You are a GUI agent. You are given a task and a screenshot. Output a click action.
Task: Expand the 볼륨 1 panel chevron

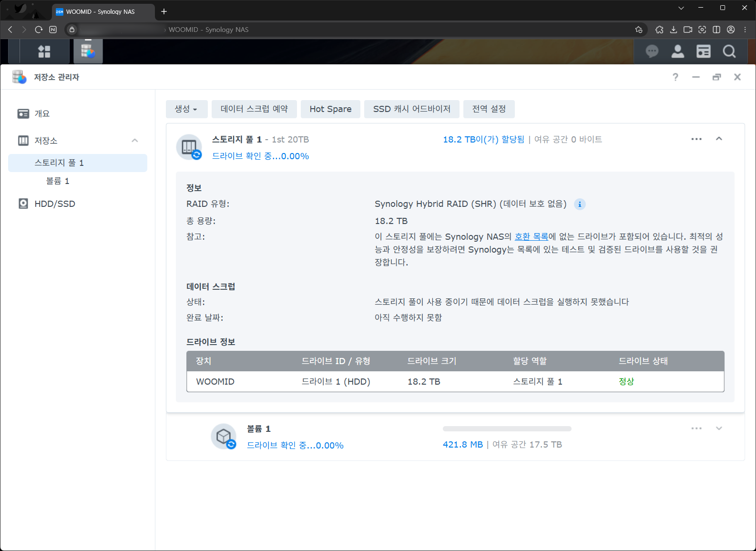[x=719, y=428]
